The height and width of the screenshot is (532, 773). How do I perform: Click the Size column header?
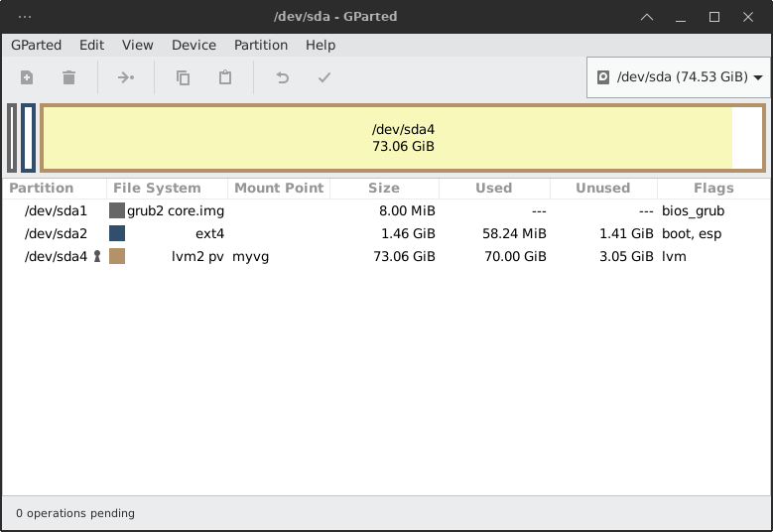click(385, 189)
